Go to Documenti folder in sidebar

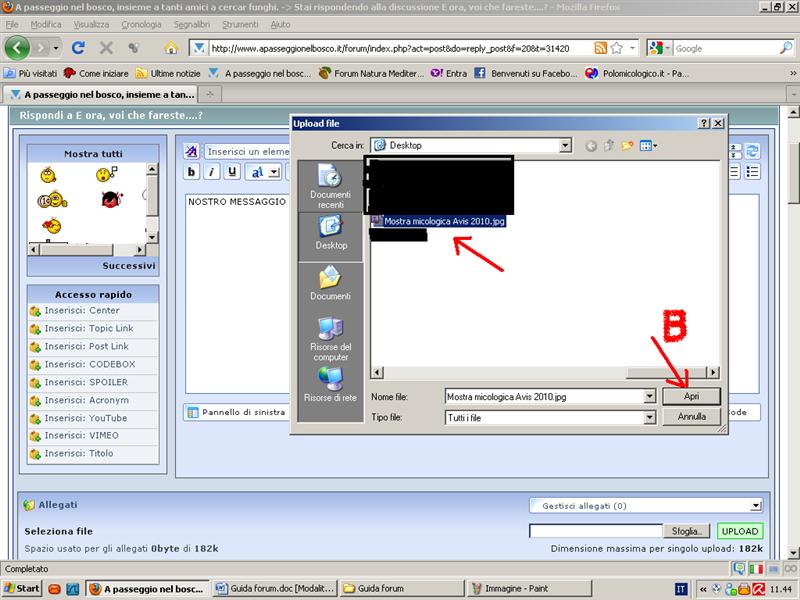[x=331, y=284]
